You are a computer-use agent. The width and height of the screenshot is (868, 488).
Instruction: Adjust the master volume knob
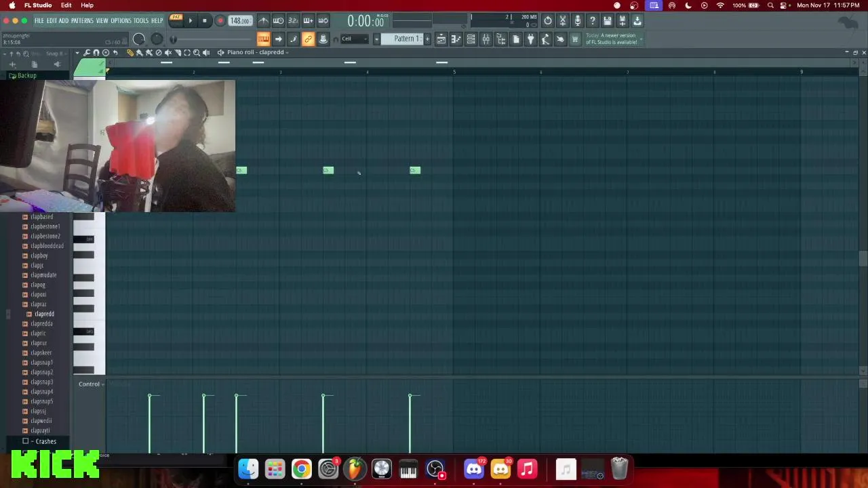tap(139, 39)
